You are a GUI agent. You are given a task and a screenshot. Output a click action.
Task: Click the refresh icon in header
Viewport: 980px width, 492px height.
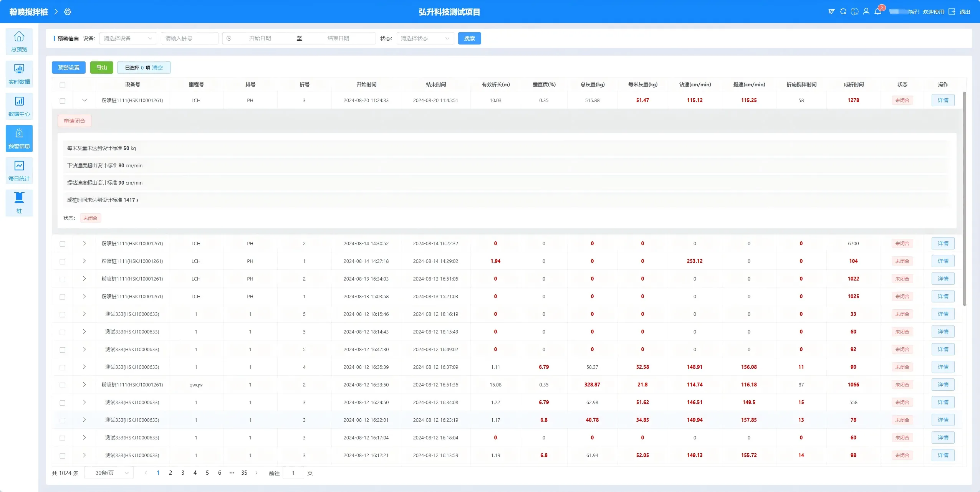click(843, 12)
